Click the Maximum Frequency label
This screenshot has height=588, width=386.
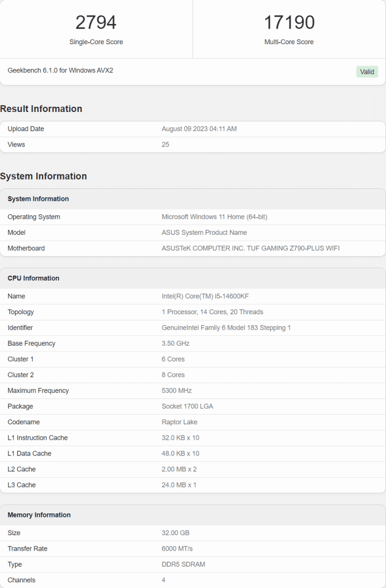click(x=38, y=390)
